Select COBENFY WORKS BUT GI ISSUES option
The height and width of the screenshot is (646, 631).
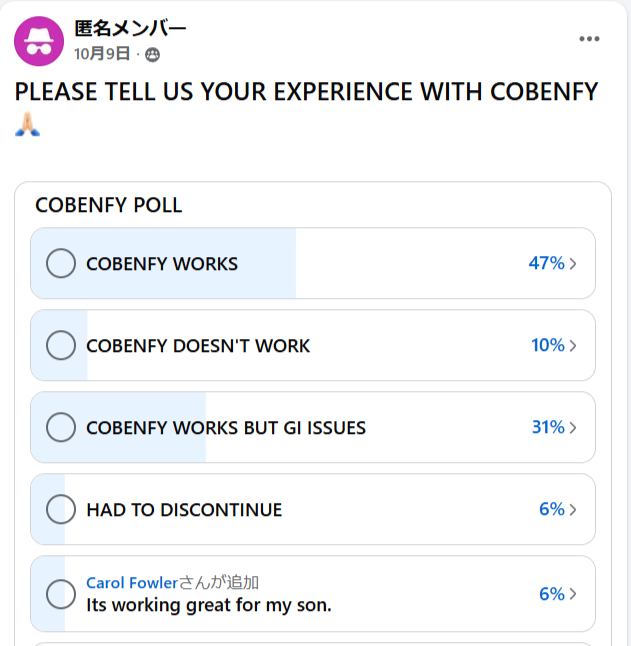(61, 428)
